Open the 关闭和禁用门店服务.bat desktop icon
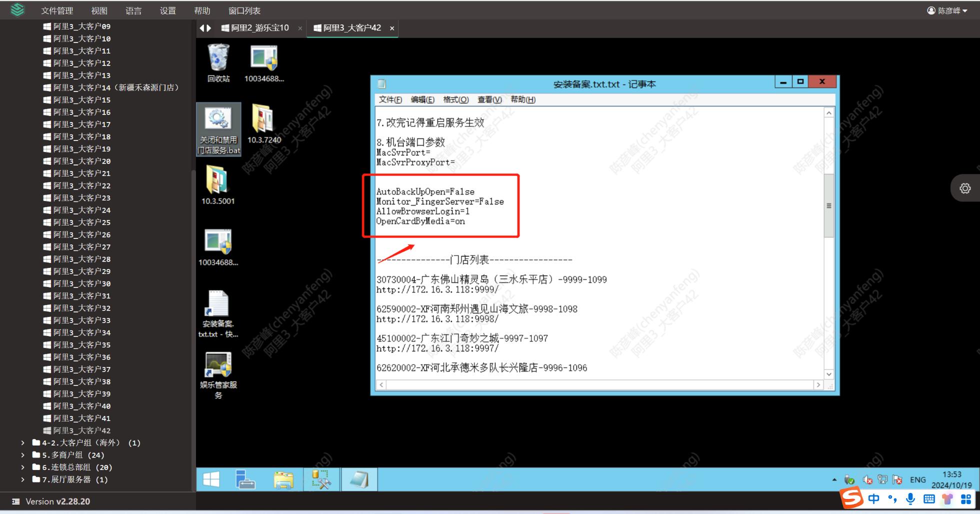 pos(218,129)
